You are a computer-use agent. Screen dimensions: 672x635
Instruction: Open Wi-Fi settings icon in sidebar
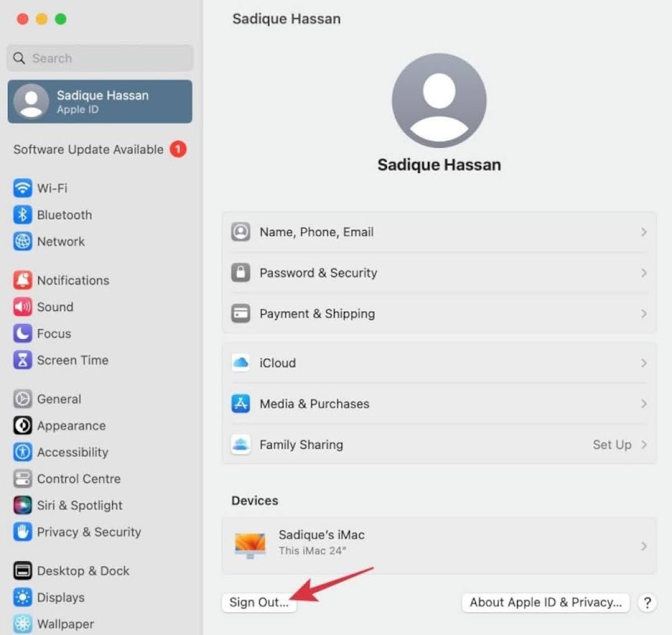pyautogui.click(x=22, y=187)
